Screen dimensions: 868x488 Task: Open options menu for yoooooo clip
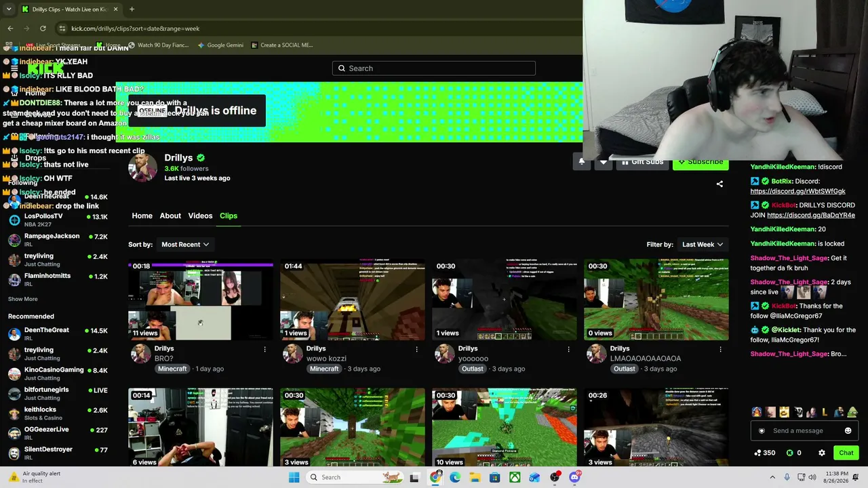[568, 349]
